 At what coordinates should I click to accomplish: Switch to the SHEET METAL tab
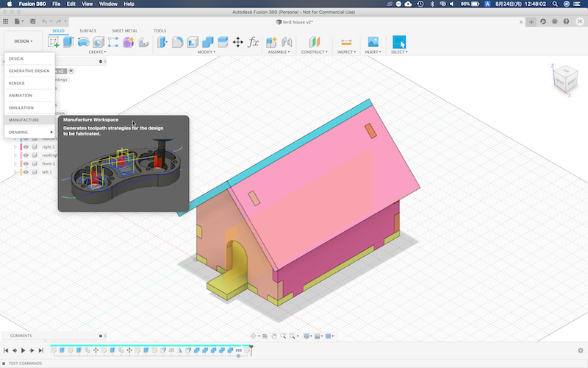(125, 31)
